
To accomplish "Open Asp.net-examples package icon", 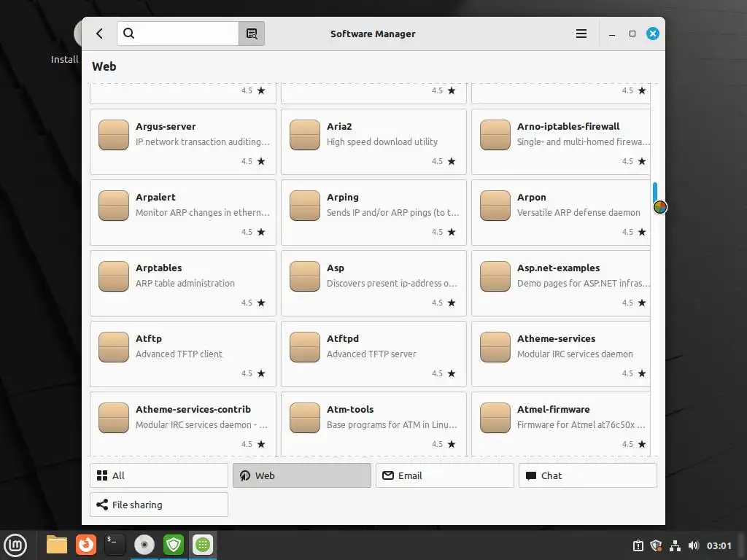I will [495, 276].
